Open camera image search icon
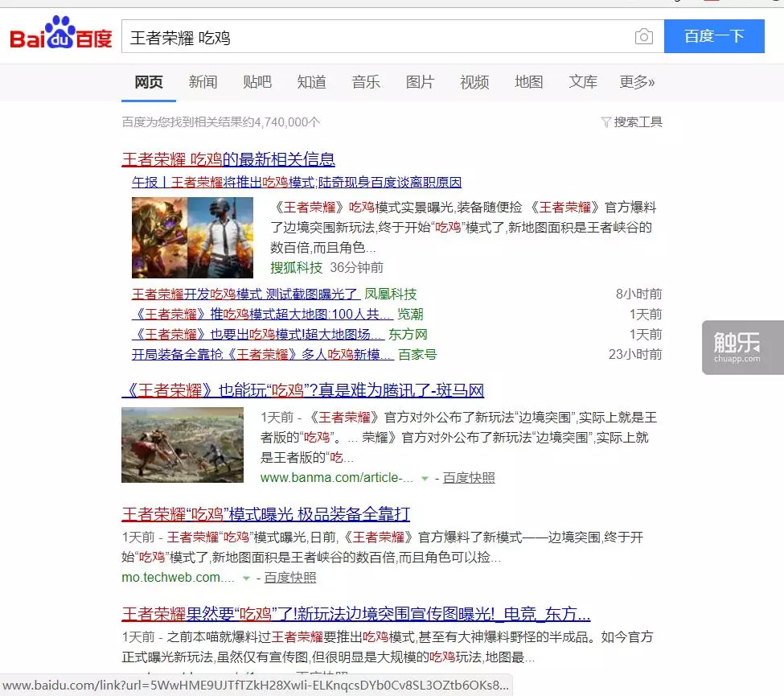This screenshot has width=784, height=696. pyautogui.click(x=643, y=36)
